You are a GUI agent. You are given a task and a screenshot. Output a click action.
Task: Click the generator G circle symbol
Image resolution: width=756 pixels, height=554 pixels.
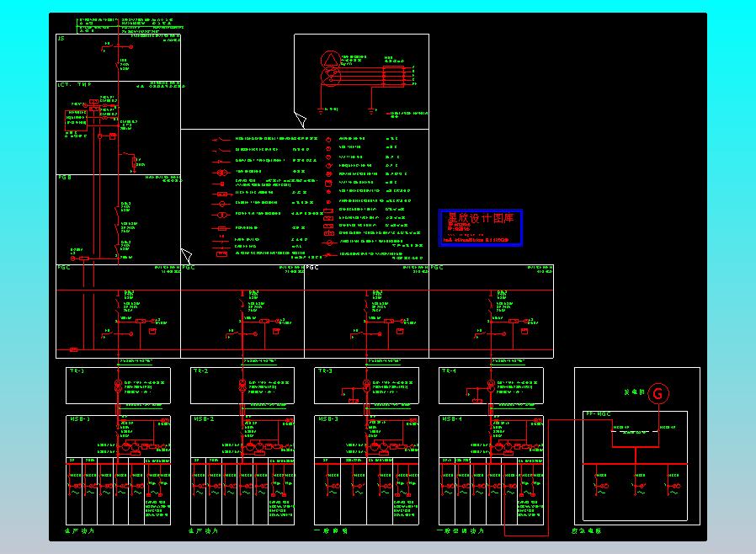tap(658, 393)
